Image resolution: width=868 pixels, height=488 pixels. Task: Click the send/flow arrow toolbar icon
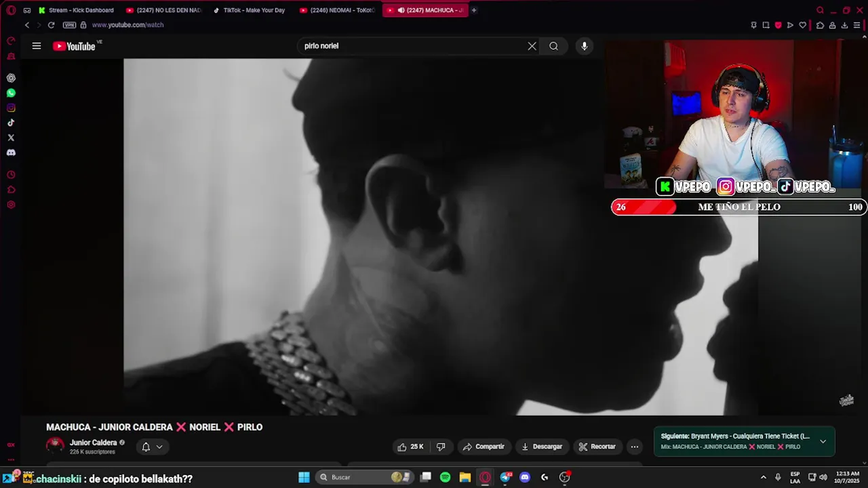[x=790, y=25]
